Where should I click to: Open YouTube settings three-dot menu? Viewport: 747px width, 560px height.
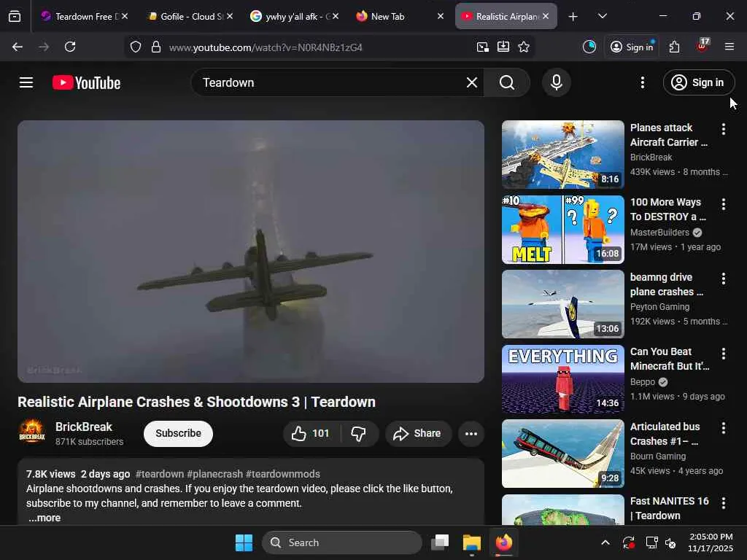[642, 82]
